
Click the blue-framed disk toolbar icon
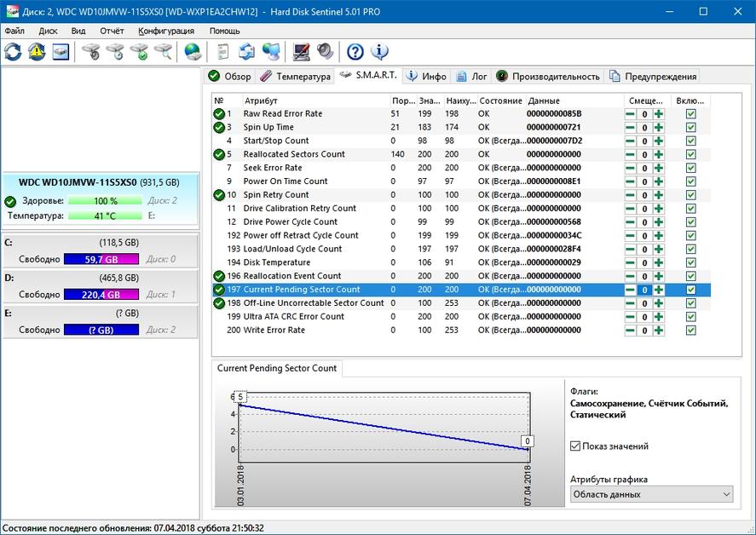click(x=61, y=52)
